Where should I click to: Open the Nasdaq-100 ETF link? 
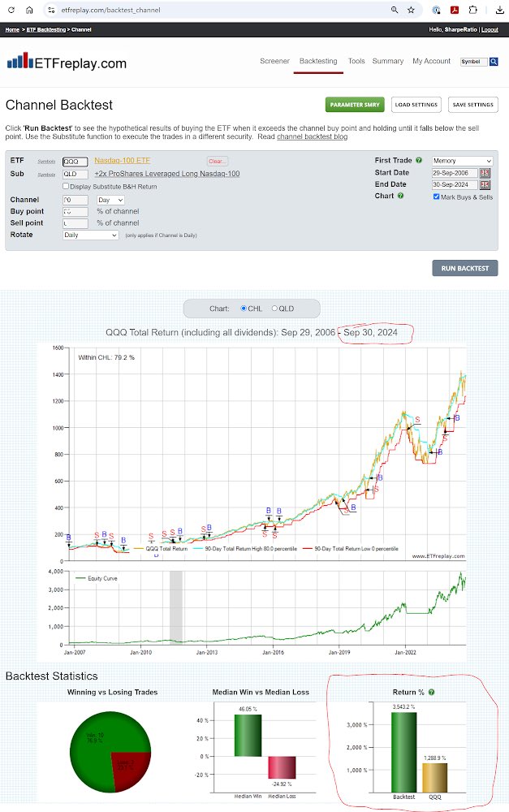tap(123, 161)
